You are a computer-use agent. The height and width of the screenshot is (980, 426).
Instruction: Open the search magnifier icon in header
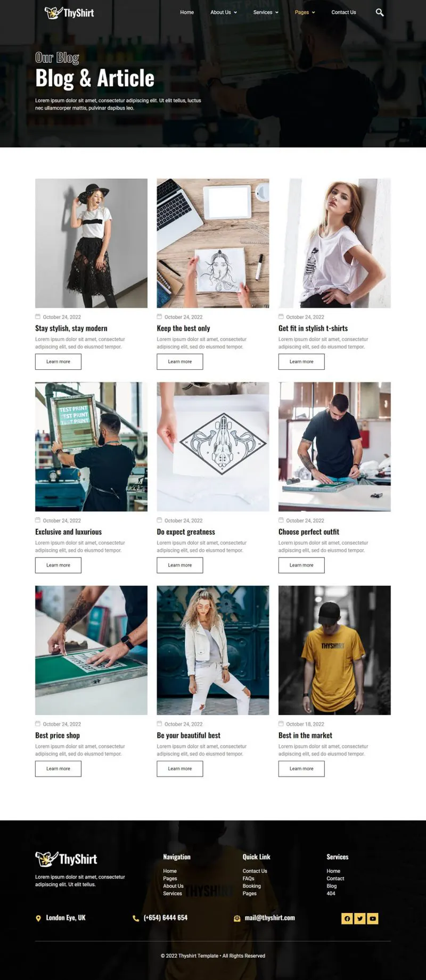[380, 12]
